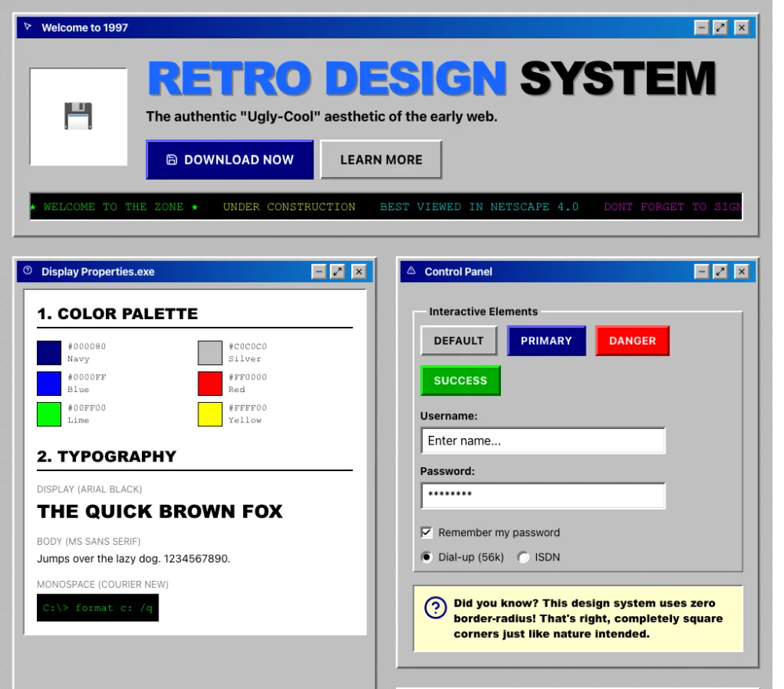Click the PRIMARY button

point(546,340)
